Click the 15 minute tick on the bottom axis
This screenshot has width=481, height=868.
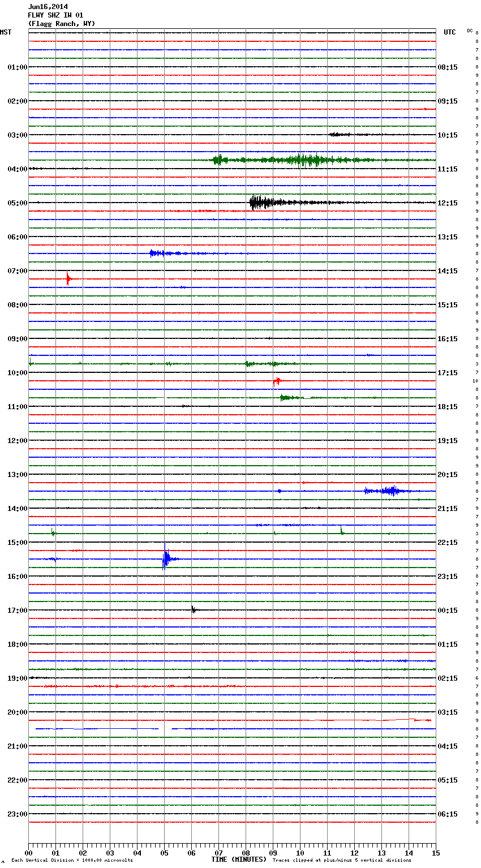pos(436,853)
